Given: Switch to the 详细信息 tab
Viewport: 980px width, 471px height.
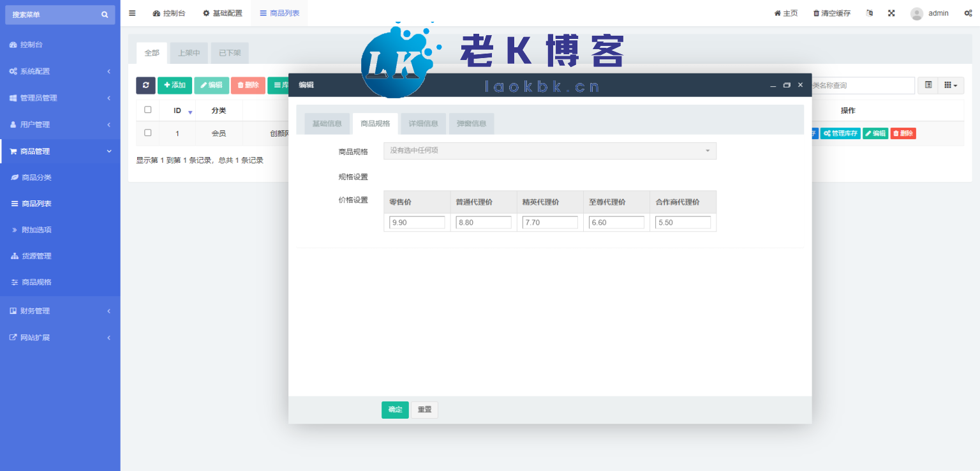Looking at the screenshot, I should (x=423, y=124).
